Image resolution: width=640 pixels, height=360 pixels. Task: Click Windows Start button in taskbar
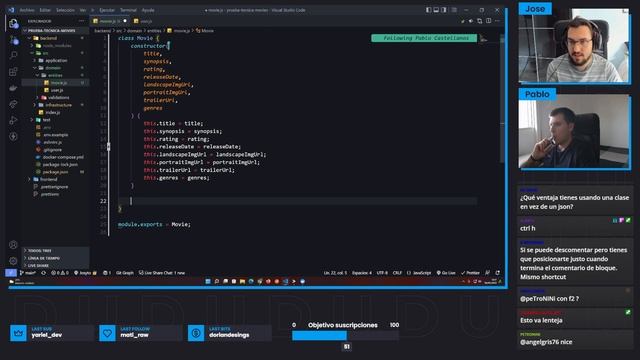pos(208,281)
